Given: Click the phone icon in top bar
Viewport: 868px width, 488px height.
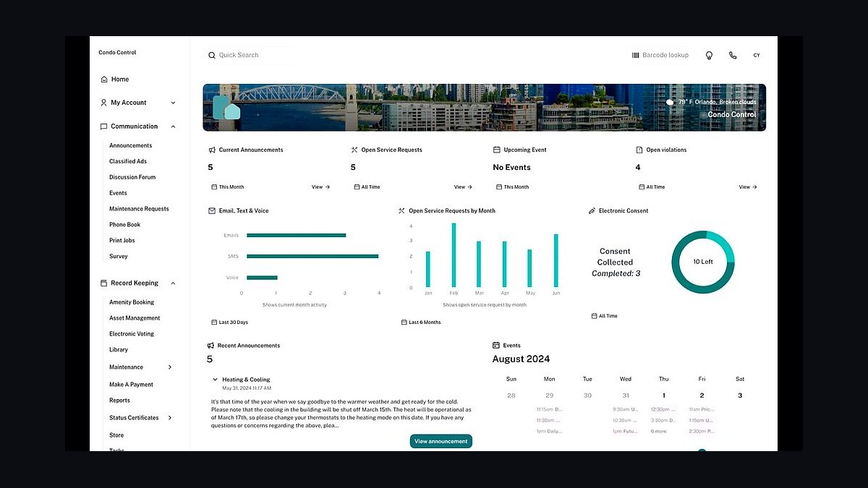Looking at the screenshot, I should (x=733, y=55).
